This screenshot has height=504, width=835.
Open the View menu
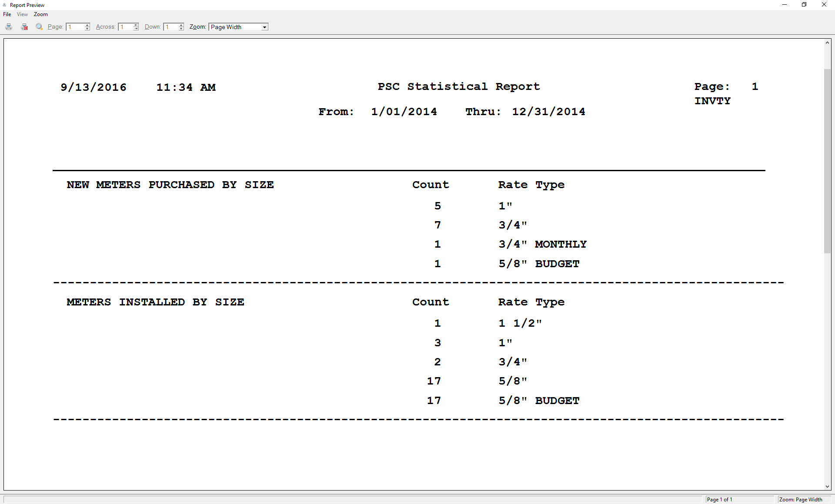[x=22, y=14]
